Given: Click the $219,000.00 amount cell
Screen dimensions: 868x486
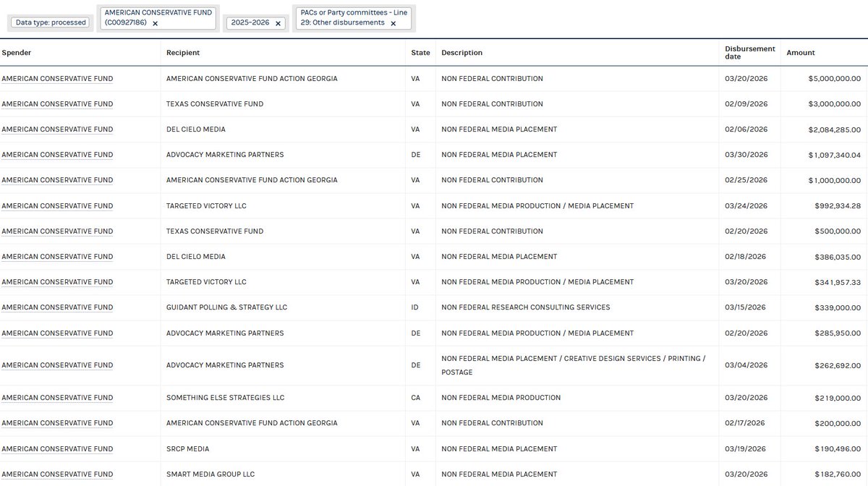Looking at the screenshot, I should (838, 398).
